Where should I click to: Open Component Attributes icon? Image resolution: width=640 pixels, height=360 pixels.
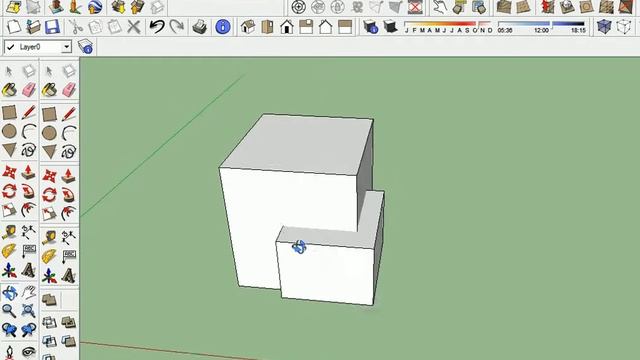(x=479, y=7)
